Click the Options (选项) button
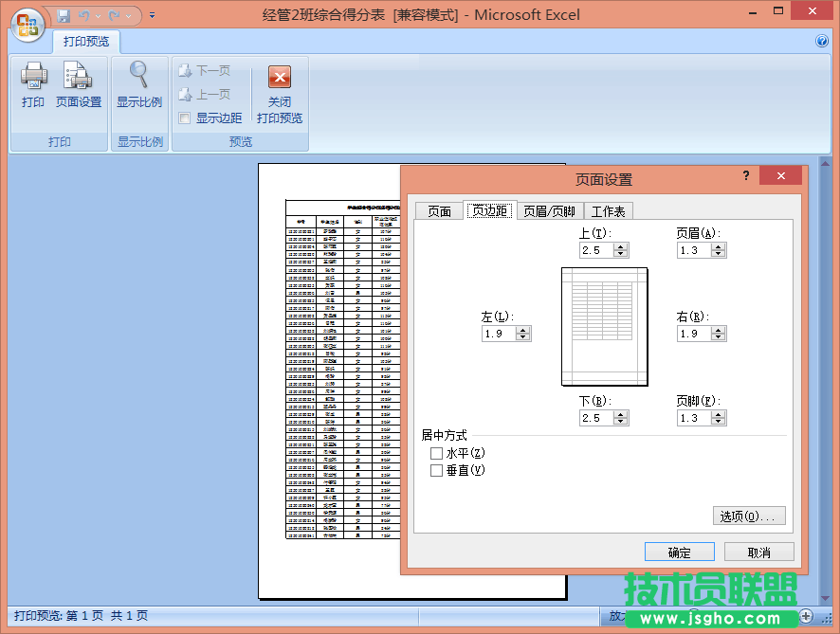Viewport: 840px width, 634px height. point(748,516)
